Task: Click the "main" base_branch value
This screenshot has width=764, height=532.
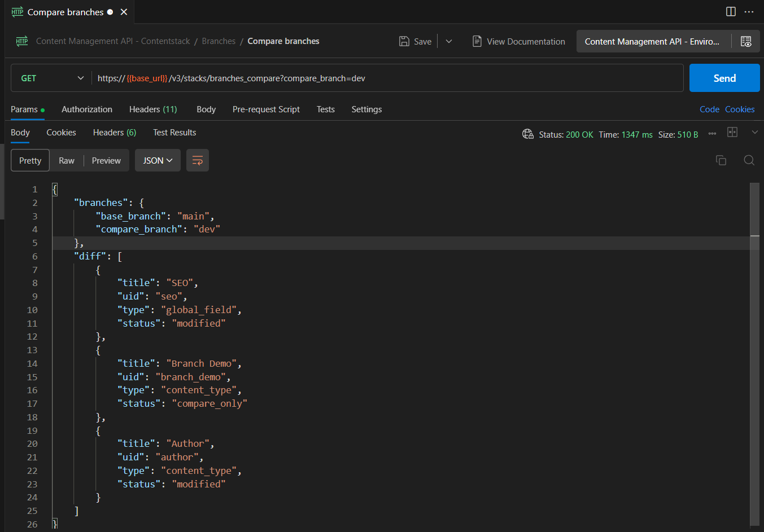Action: click(193, 216)
